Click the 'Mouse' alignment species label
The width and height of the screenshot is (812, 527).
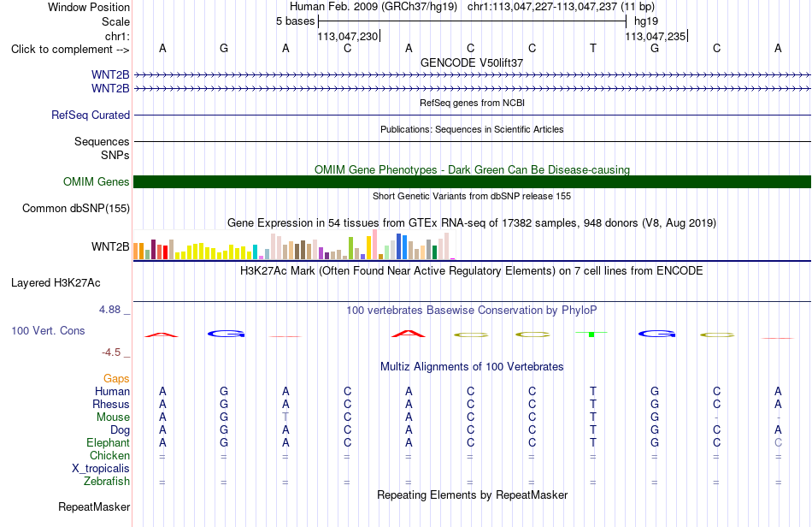tap(113, 417)
